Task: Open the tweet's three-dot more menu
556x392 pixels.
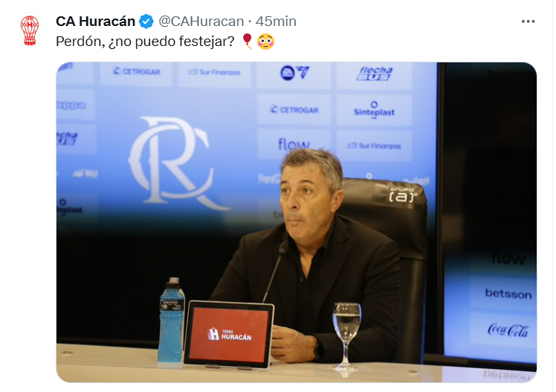Action: (528, 22)
